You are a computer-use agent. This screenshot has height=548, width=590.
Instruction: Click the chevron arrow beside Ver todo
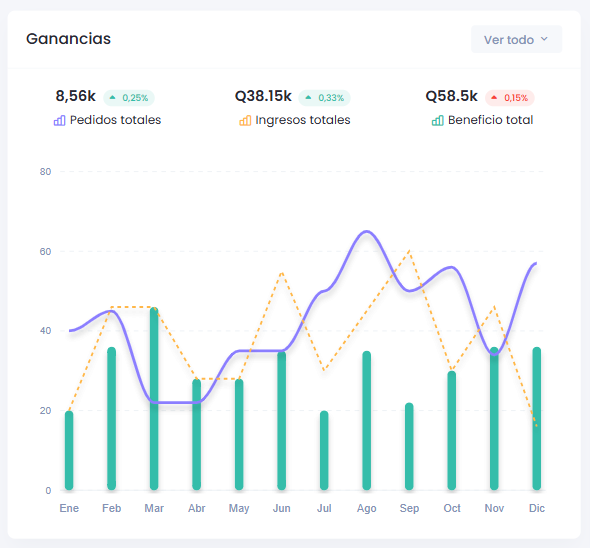pyautogui.click(x=544, y=39)
